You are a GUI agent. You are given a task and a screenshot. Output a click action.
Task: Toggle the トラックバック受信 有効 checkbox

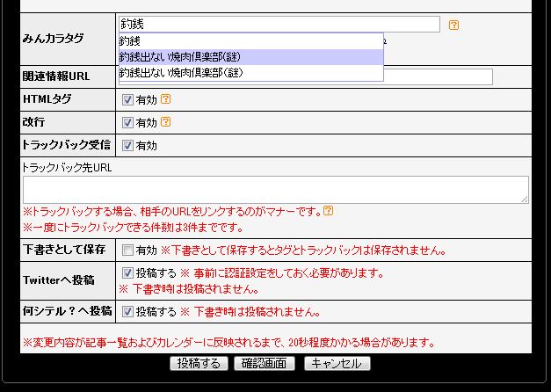127,146
